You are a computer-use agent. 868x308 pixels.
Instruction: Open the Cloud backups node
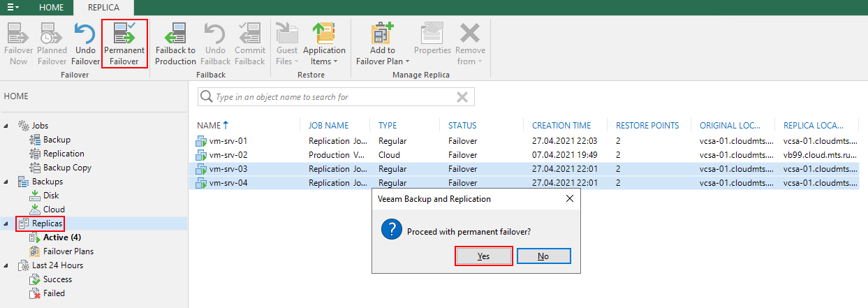[x=54, y=210]
